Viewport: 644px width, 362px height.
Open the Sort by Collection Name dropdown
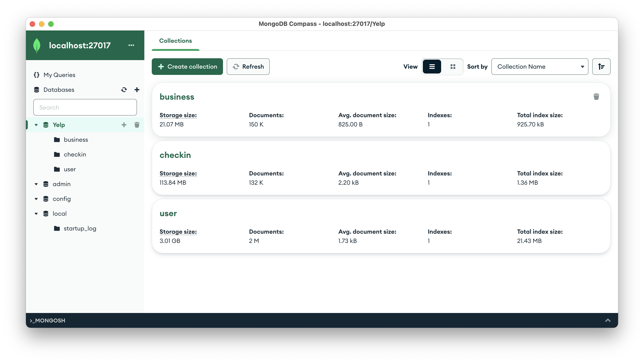[539, 66]
